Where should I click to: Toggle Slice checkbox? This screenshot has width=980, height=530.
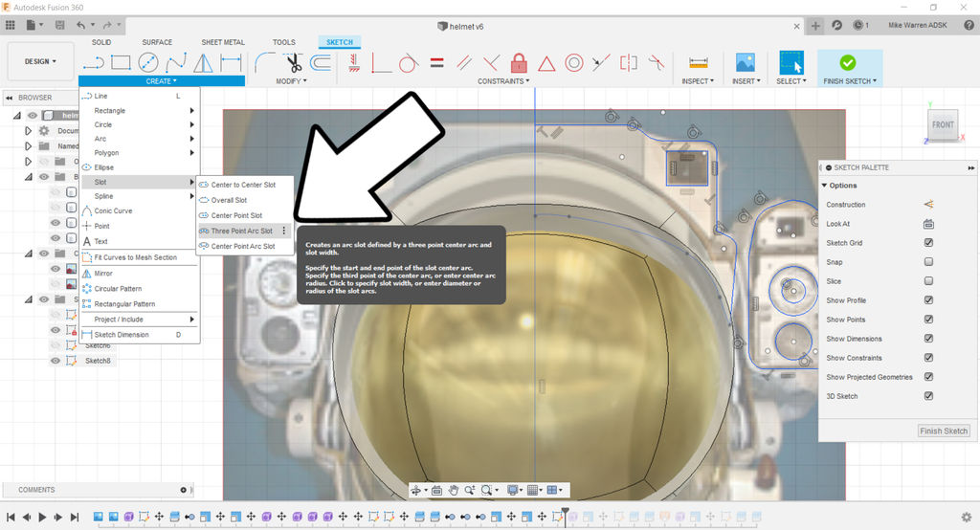pyautogui.click(x=928, y=281)
